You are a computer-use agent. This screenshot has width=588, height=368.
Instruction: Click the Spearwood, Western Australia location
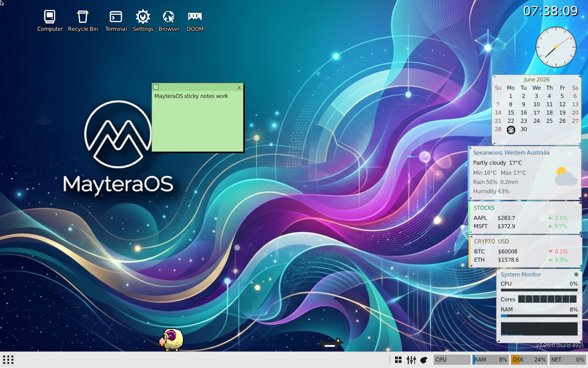click(x=511, y=153)
